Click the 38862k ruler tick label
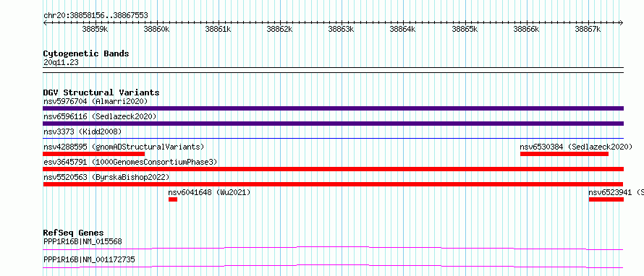 [x=280, y=29]
